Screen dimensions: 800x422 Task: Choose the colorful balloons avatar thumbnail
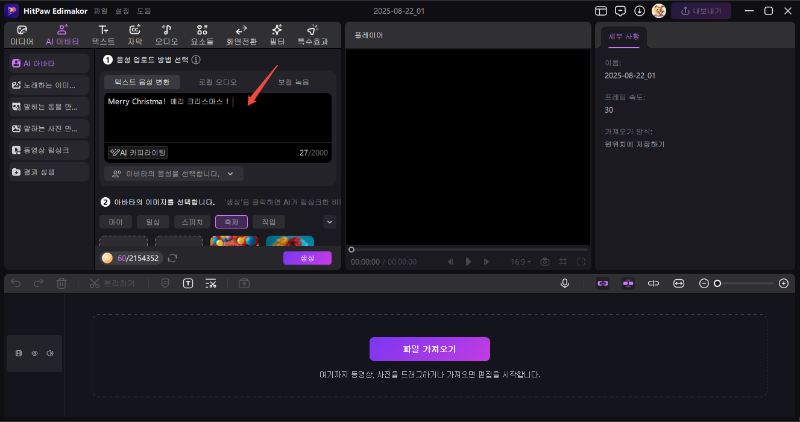234,241
